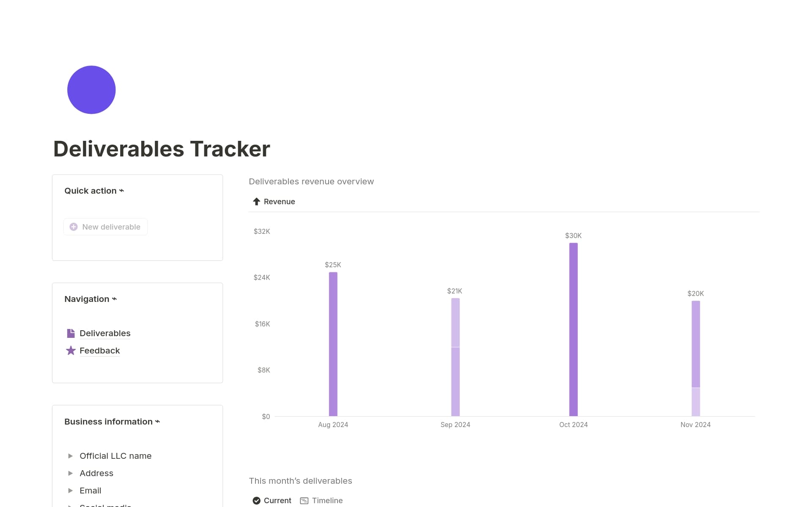Select the Oct 2024 revenue bar

tap(573, 330)
